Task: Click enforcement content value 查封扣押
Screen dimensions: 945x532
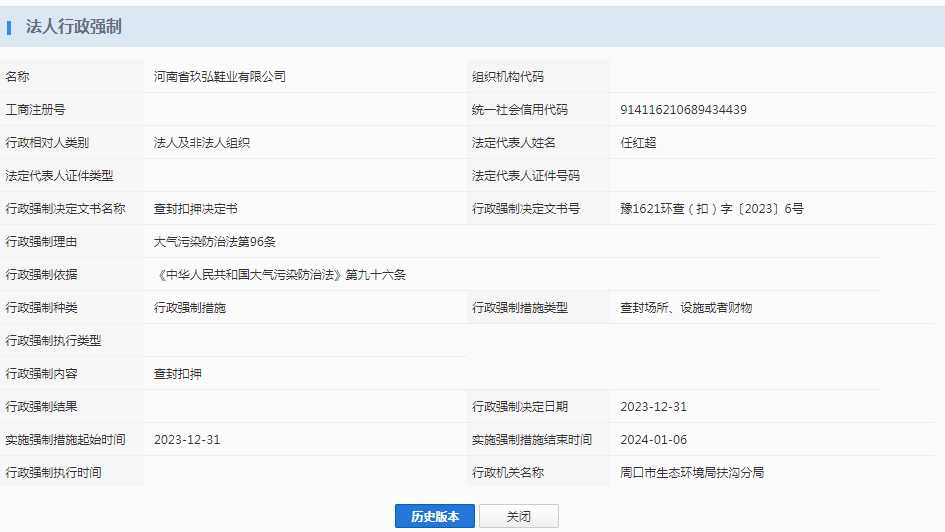Action: (x=178, y=374)
